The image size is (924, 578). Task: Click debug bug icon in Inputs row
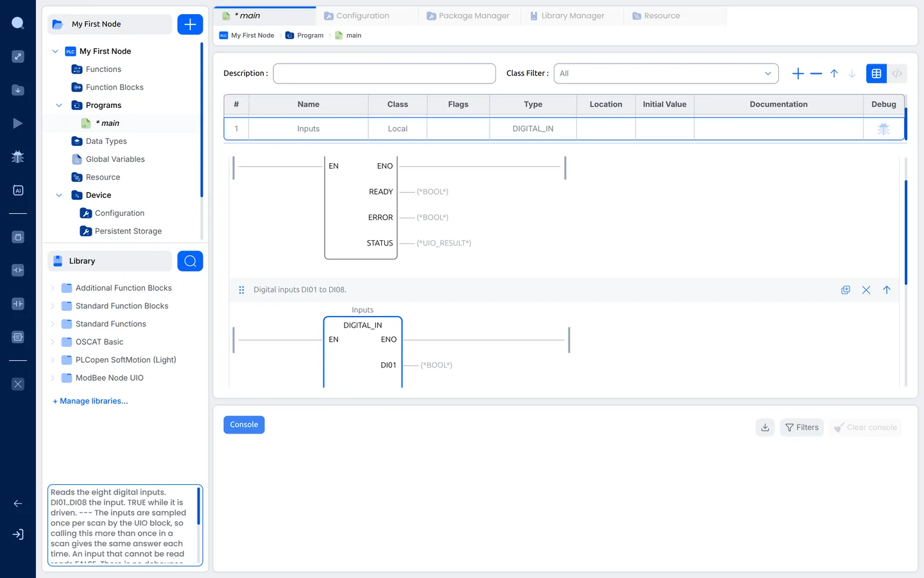pyautogui.click(x=884, y=128)
